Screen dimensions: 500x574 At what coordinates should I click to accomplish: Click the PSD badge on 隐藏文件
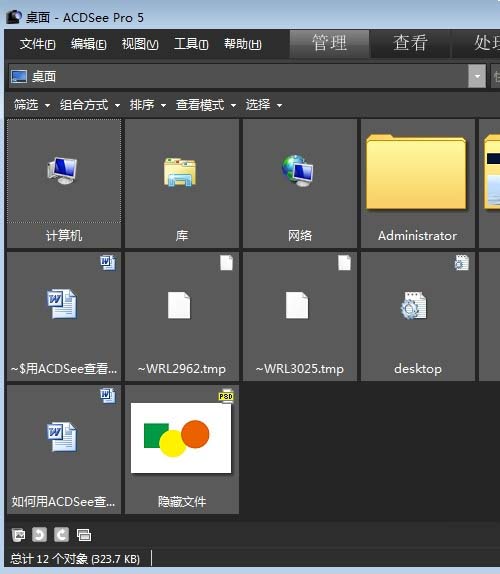click(x=226, y=396)
